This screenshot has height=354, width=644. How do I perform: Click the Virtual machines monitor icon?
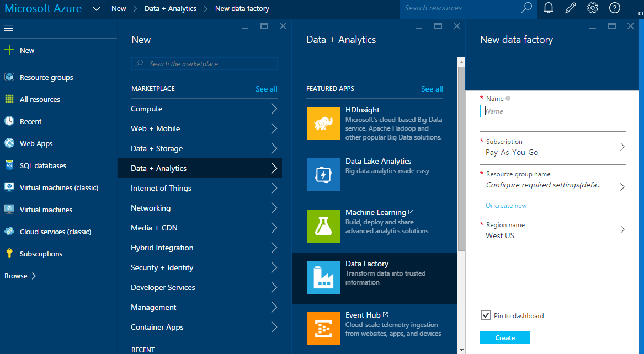(x=9, y=210)
